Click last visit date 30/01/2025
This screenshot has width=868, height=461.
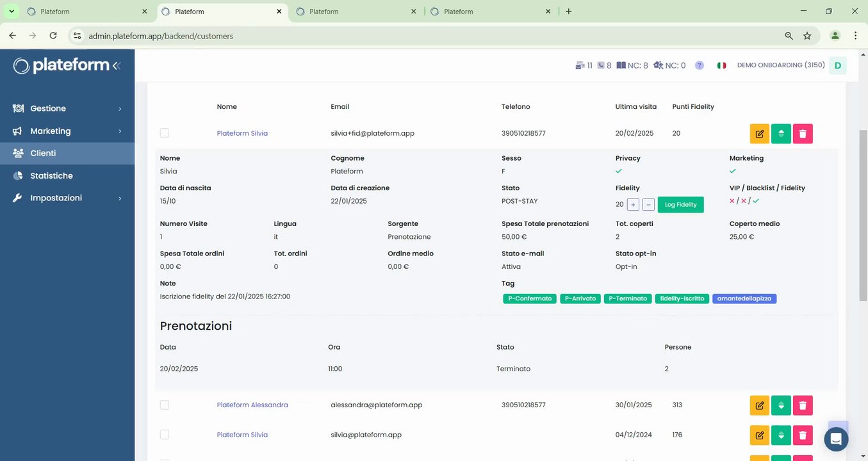pos(634,405)
